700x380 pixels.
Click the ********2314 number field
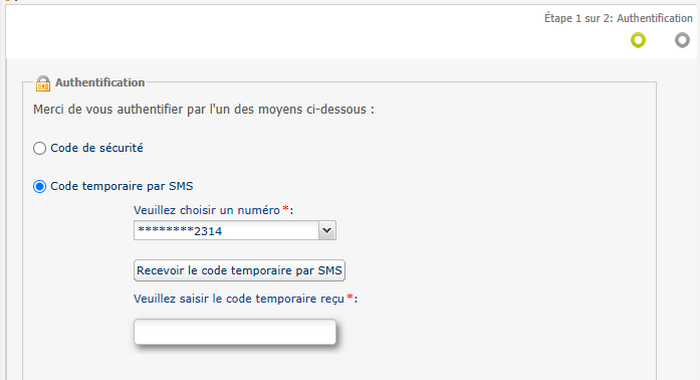point(235,230)
